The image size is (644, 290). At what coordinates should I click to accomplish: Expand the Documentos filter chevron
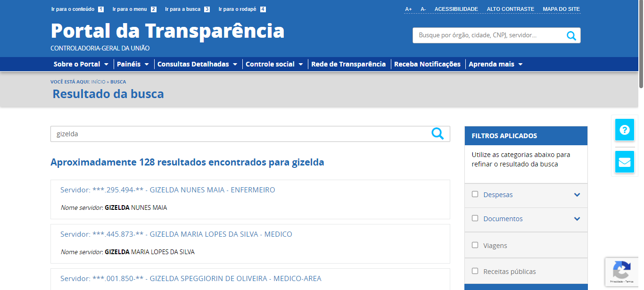pos(577,219)
